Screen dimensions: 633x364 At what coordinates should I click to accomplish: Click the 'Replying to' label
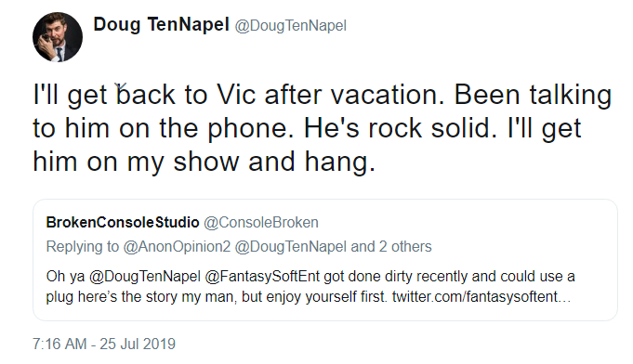tap(83, 247)
